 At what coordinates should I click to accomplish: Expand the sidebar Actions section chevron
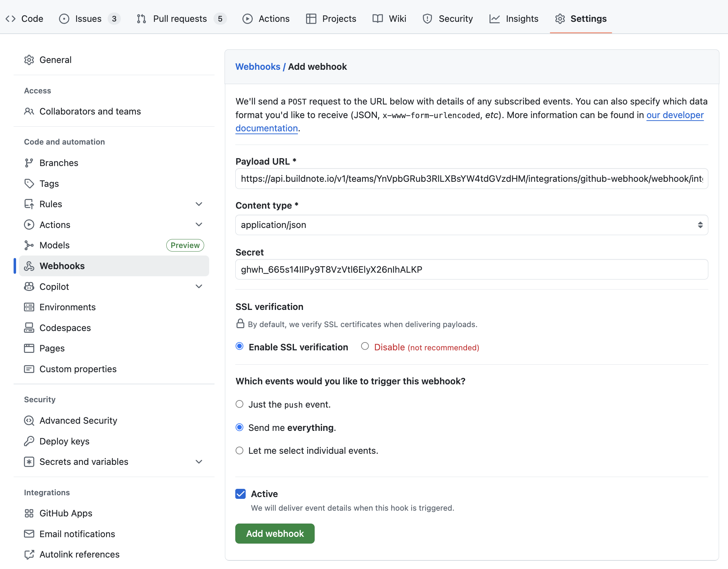coord(199,225)
